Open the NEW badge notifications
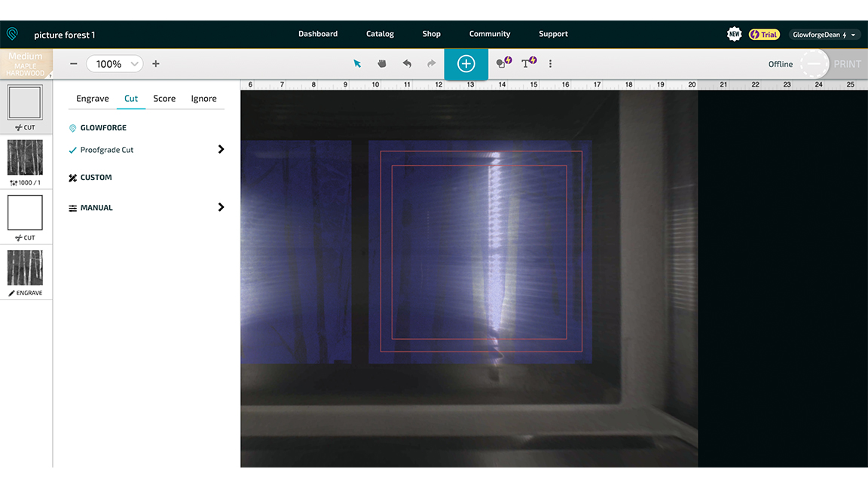 coord(734,35)
